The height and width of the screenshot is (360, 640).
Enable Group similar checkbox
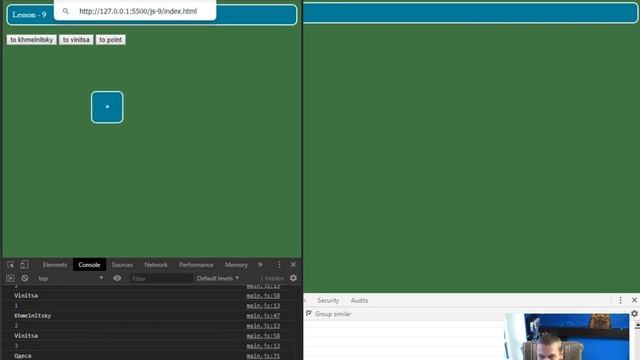pyautogui.click(x=309, y=313)
